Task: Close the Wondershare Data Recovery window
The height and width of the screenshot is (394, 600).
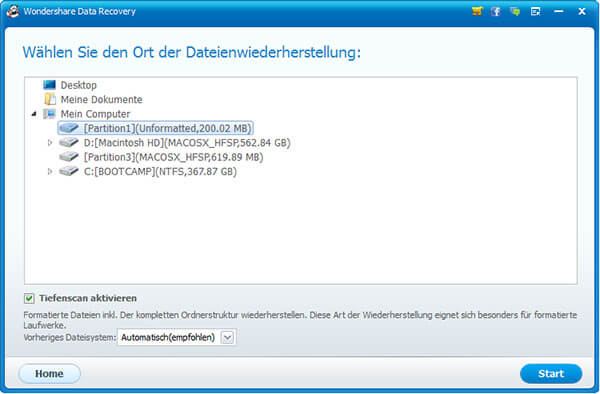Action: point(582,11)
